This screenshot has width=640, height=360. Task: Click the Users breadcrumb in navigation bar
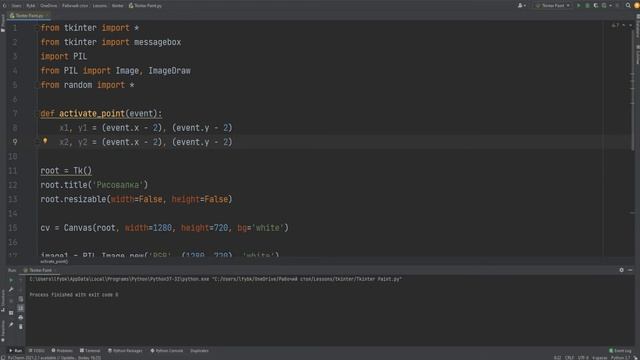pyautogui.click(x=16, y=6)
